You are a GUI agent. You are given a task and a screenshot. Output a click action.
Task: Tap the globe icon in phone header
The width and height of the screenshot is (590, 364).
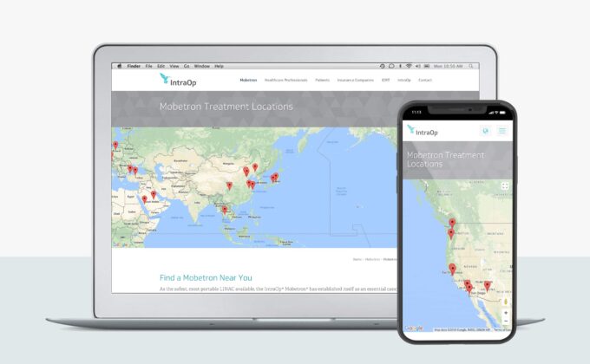(485, 131)
